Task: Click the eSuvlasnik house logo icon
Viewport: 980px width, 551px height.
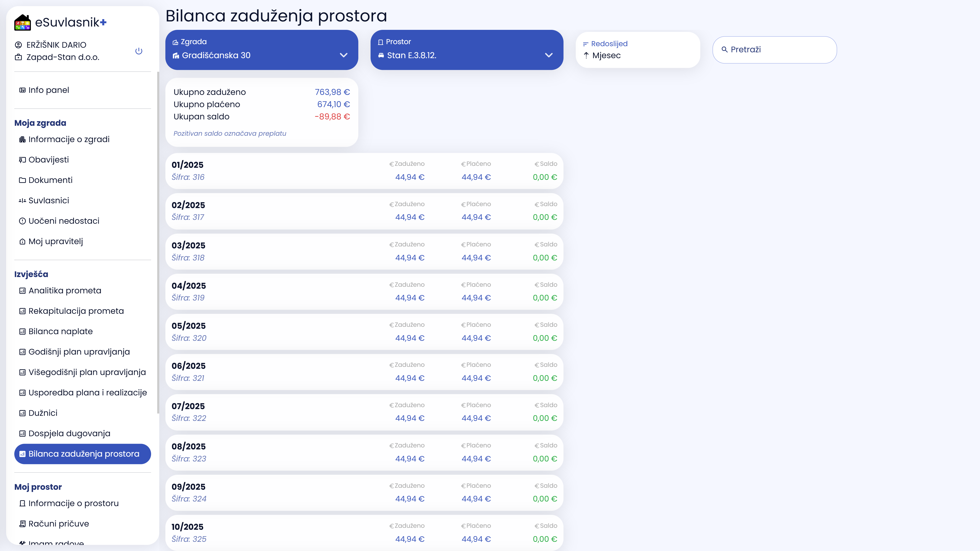Action: [22, 22]
